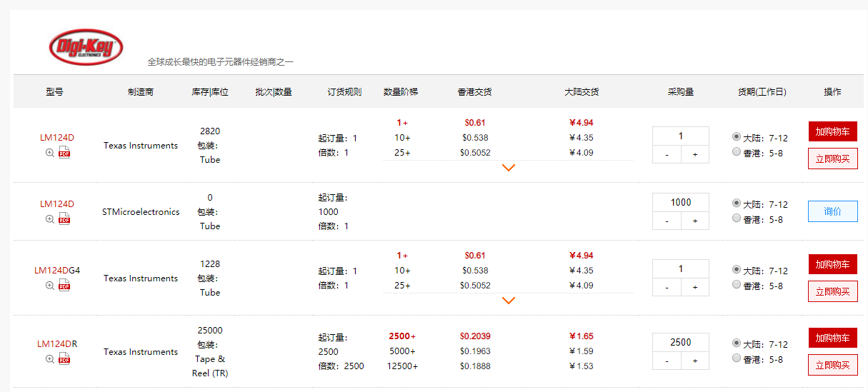Click magnifier icon under LM124DG4
The width and height of the screenshot is (868, 392).
pyautogui.click(x=50, y=286)
